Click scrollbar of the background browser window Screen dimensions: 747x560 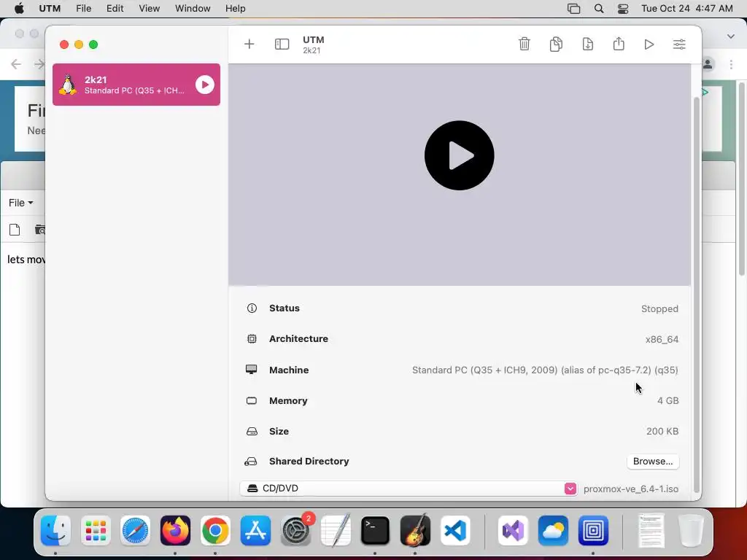pos(742,179)
